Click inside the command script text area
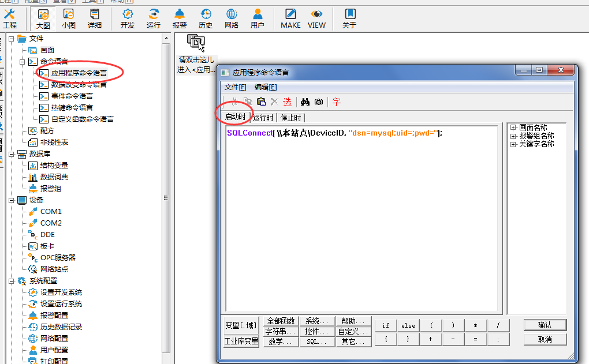589x364 pixels. 361,219
